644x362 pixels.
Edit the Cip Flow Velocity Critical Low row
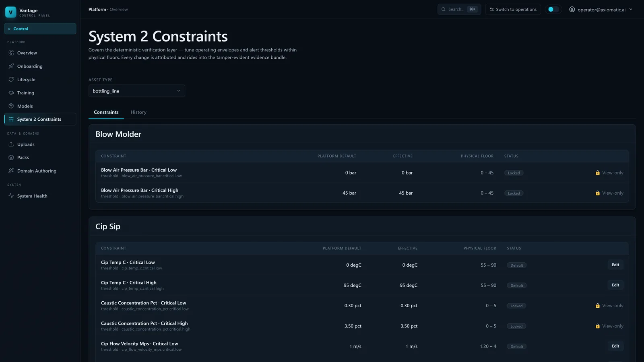(615, 346)
